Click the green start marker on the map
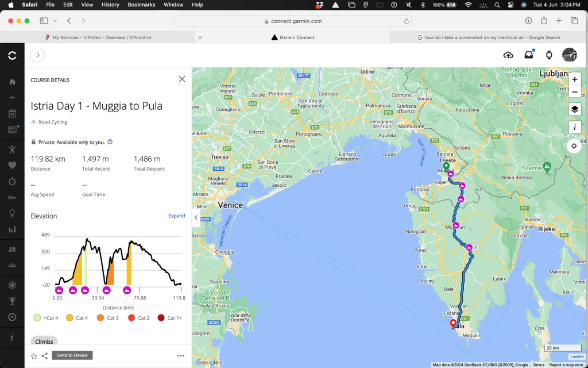Screen dimensions: 588x368 tap(446, 167)
